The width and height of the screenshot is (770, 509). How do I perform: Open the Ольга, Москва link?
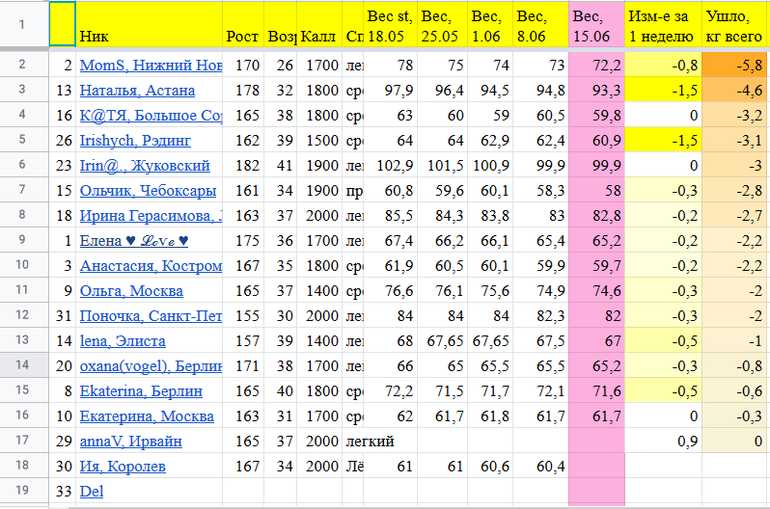coord(131,291)
